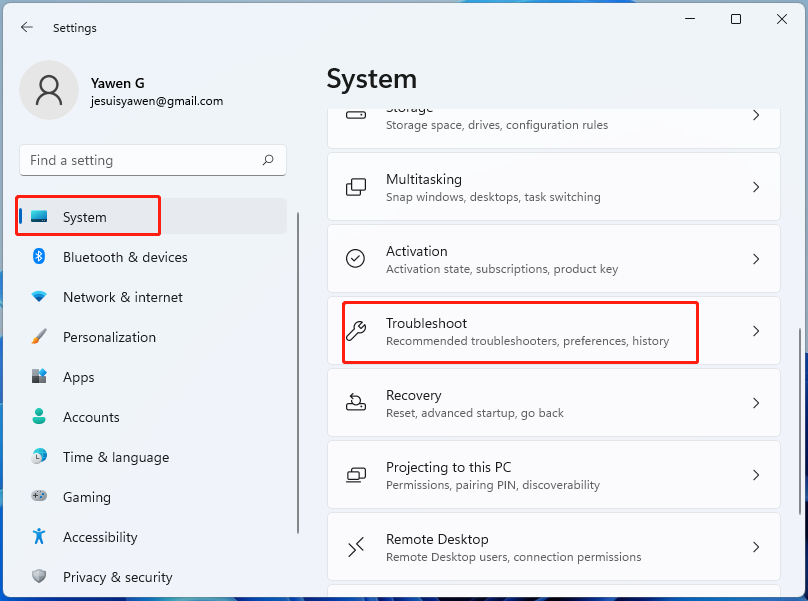The image size is (808, 601).
Task: Click the search magnifier icon
Action: 268,160
